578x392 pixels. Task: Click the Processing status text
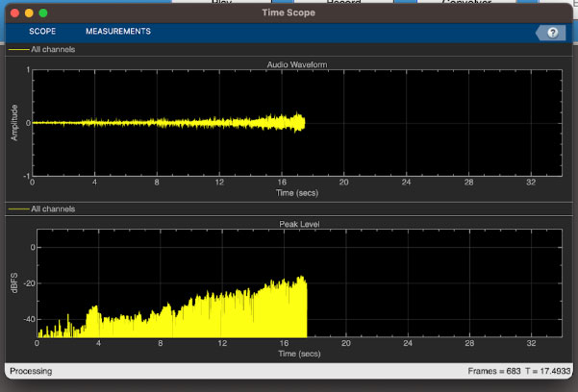pos(31,371)
